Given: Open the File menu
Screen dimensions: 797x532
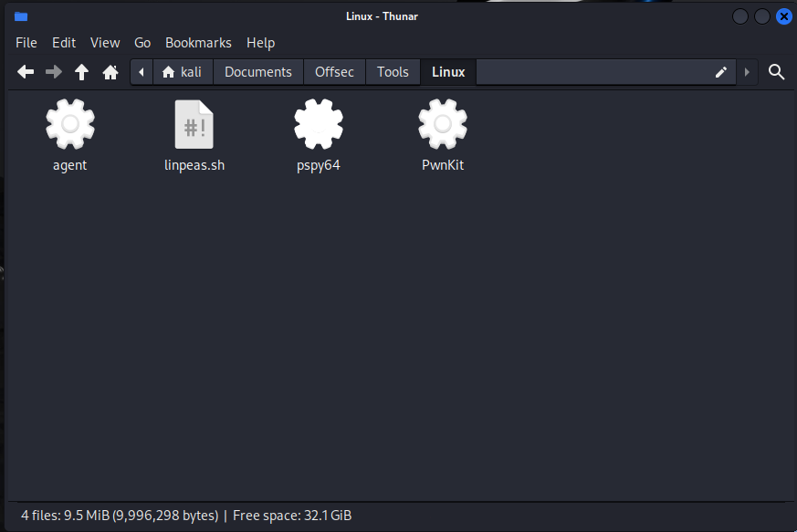Looking at the screenshot, I should click(26, 43).
